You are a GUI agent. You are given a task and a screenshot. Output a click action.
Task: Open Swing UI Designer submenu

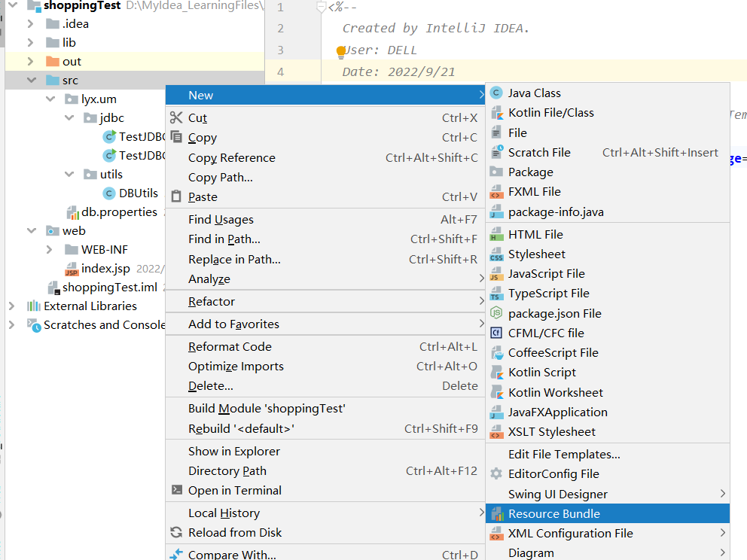608,494
